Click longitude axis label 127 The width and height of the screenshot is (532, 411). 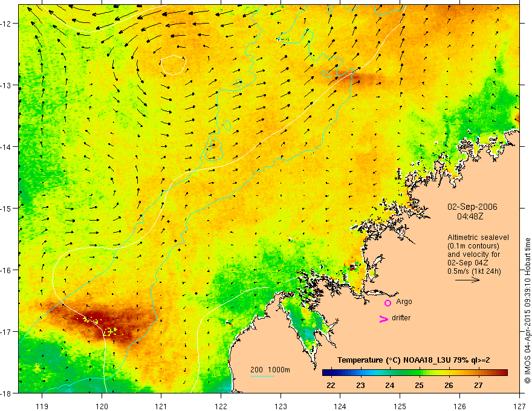tap(519, 406)
